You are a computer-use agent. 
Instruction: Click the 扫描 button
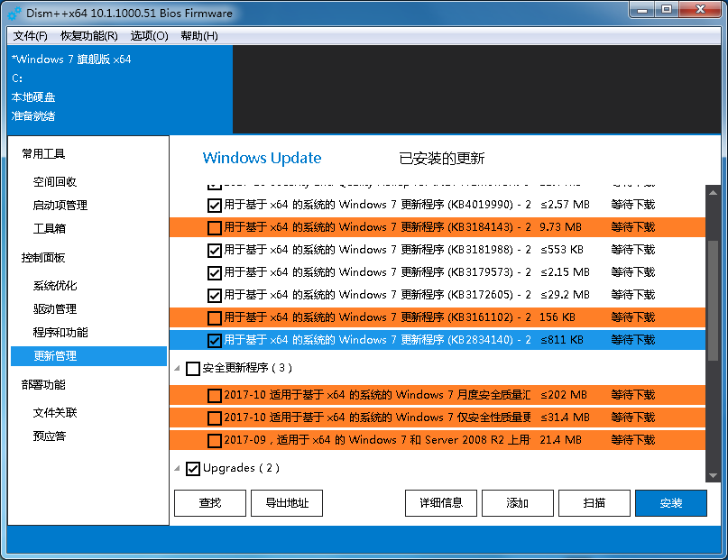tap(594, 503)
